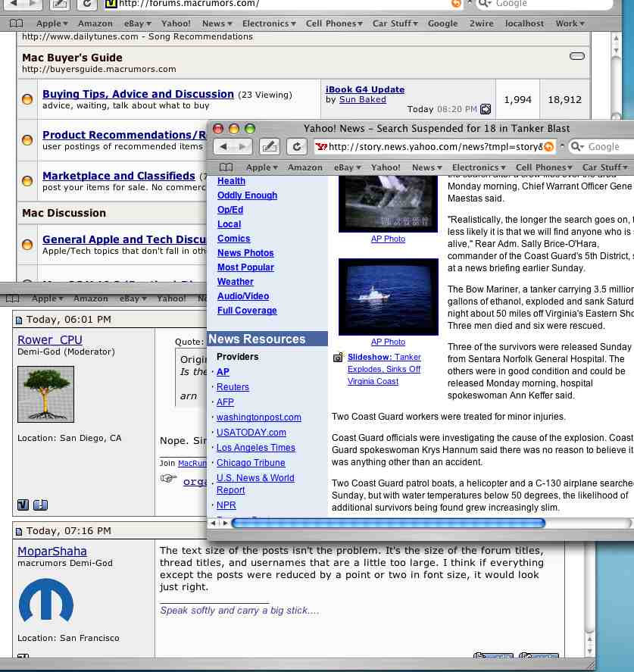The height and width of the screenshot is (672, 634).
Task: Click the Coast Guard boat AP photo thumbnail
Action: [388, 296]
